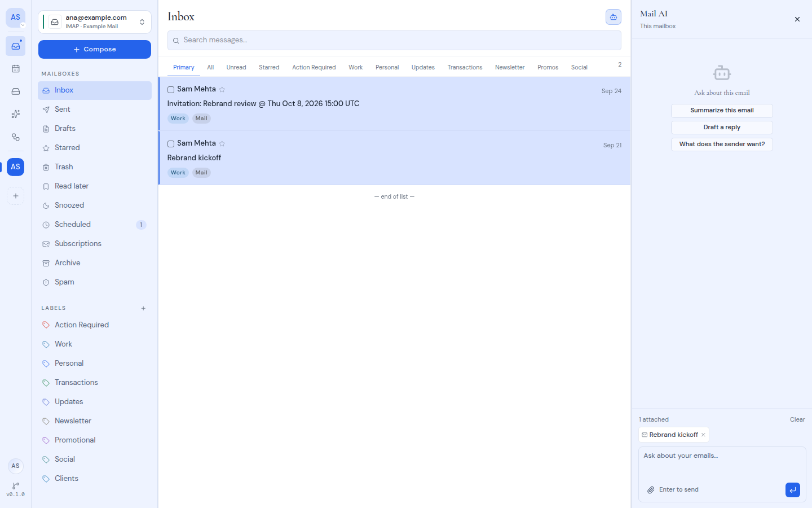The width and height of the screenshot is (812, 508).
Task: Open the Snoozed mailbox
Action: click(95, 205)
